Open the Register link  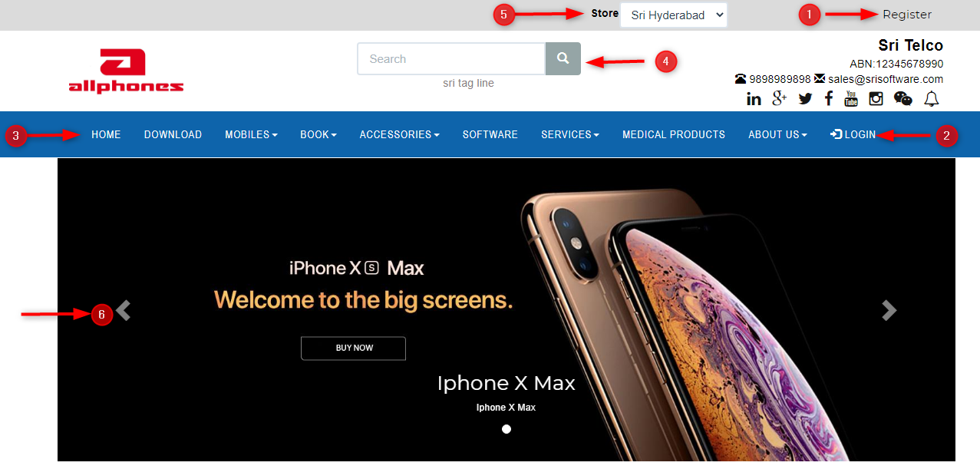tap(907, 15)
